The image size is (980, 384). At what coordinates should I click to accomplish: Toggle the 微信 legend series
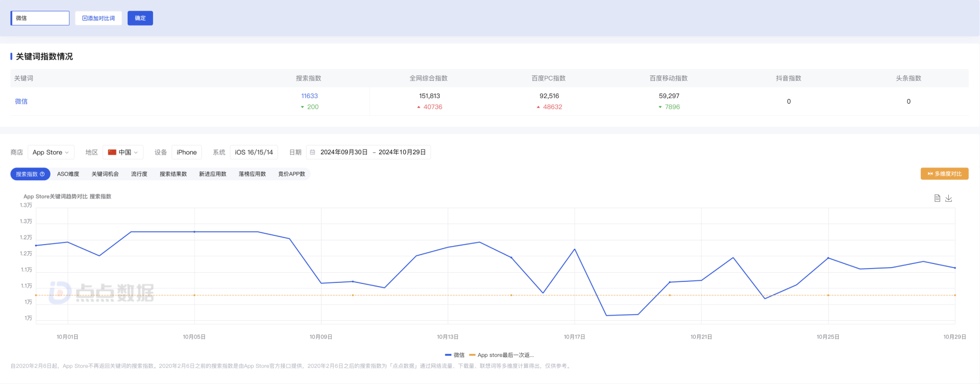click(455, 355)
